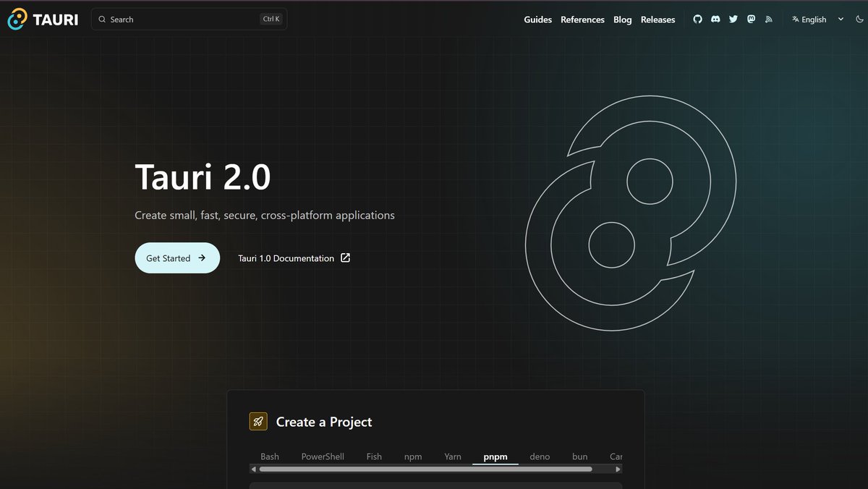
Task: Select the pnpm tab
Action: (x=495, y=456)
